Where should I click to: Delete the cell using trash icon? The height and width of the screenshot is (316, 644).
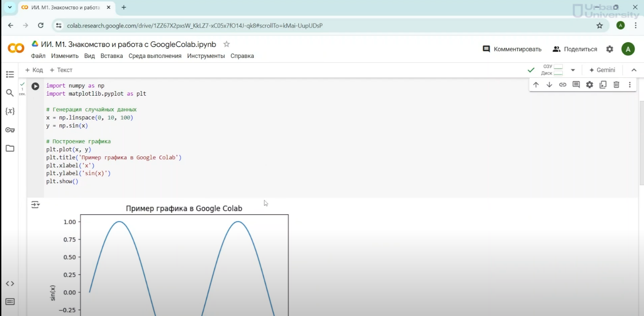[616, 85]
